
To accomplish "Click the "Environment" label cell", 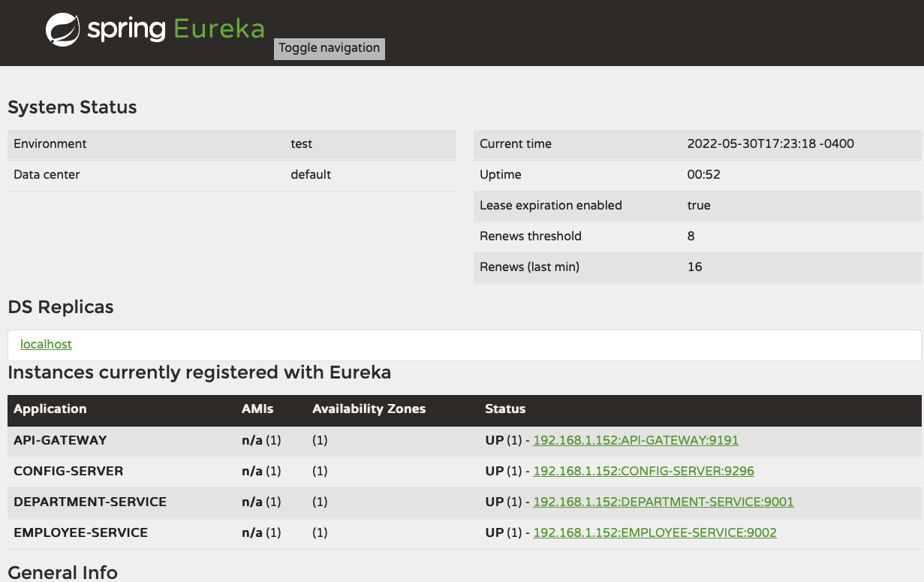I will coord(50,143).
